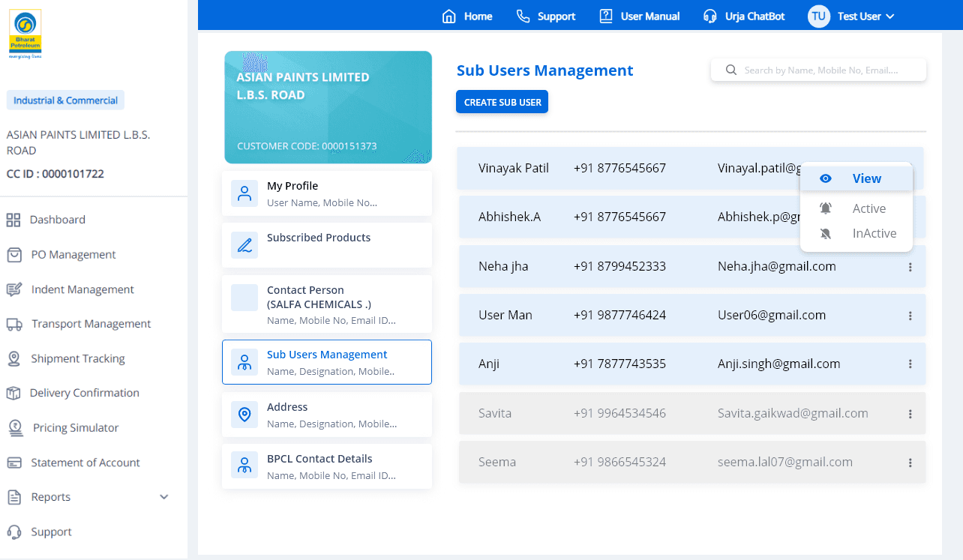
Task: Click email Neha.jha@gmail.com
Action: tap(776, 266)
